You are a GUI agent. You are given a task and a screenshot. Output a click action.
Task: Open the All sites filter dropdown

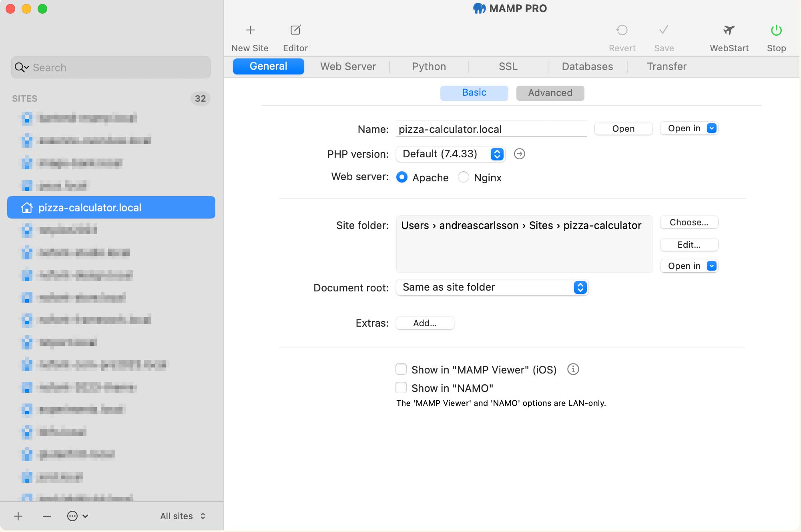coord(183,516)
